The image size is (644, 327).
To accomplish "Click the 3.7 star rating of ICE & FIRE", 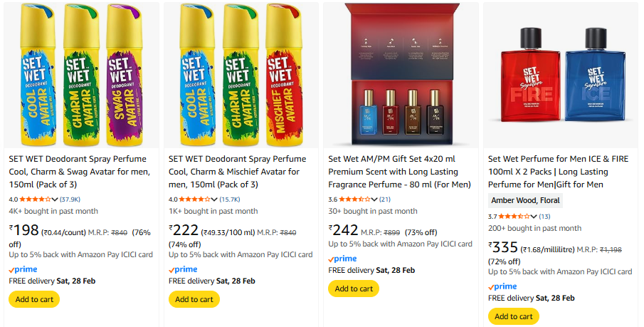I will click(514, 216).
